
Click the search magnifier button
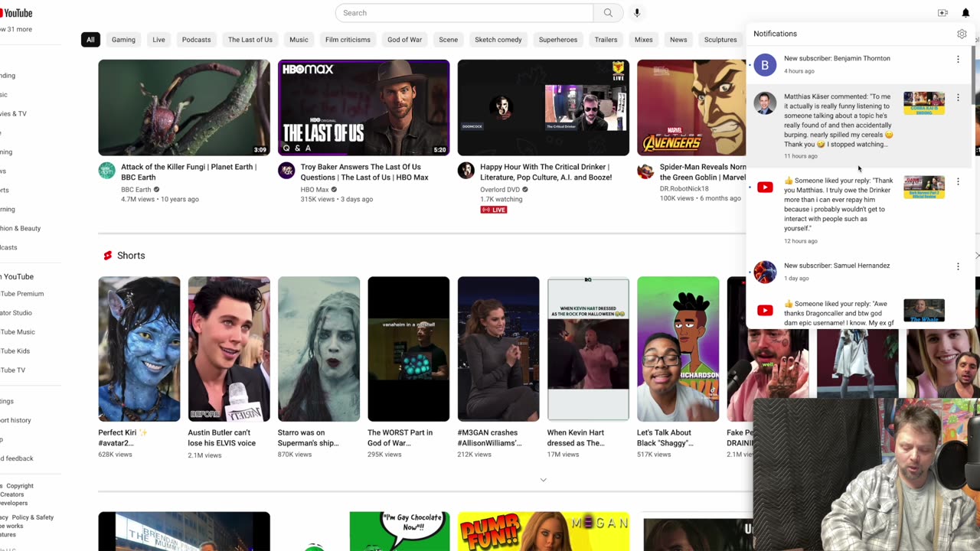[x=608, y=13]
